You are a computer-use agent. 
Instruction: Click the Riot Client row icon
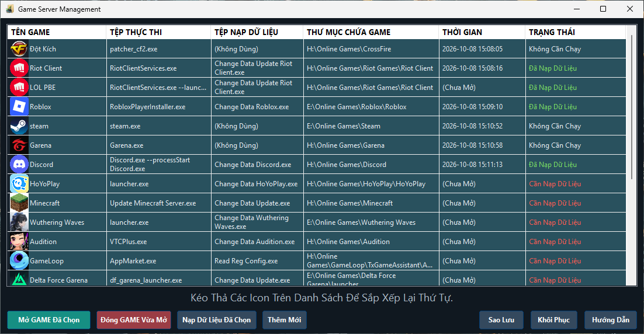pos(19,68)
